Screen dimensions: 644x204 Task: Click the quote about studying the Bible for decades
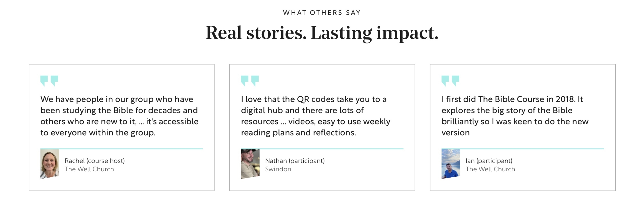[x=119, y=116]
